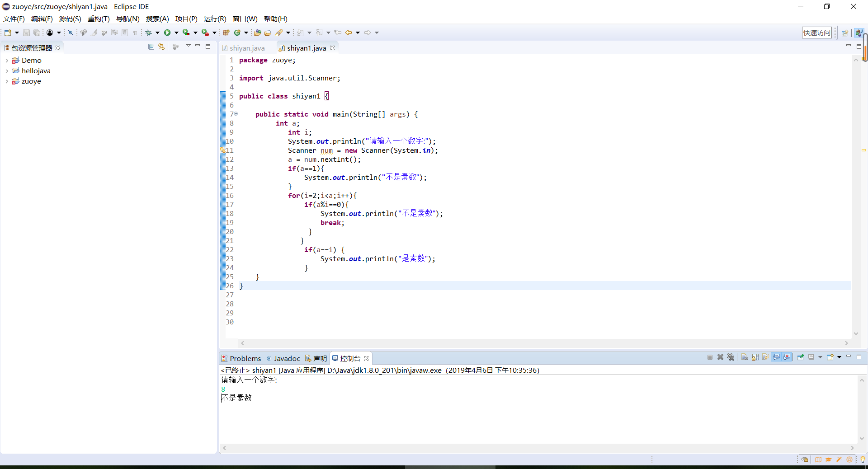The width and height of the screenshot is (868, 469).
Task: Collapse main method fold marker at line 7
Action: point(236,114)
